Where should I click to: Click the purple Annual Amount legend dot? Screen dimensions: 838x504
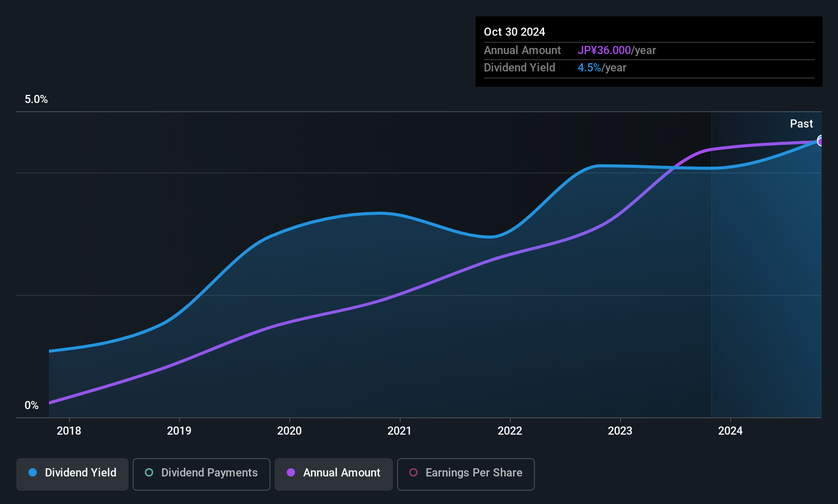(291, 473)
